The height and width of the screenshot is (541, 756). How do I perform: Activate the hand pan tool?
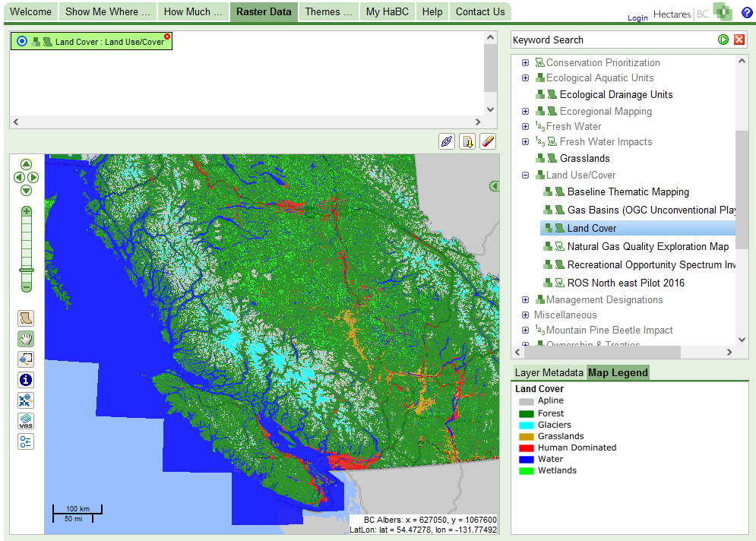[x=26, y=339]
